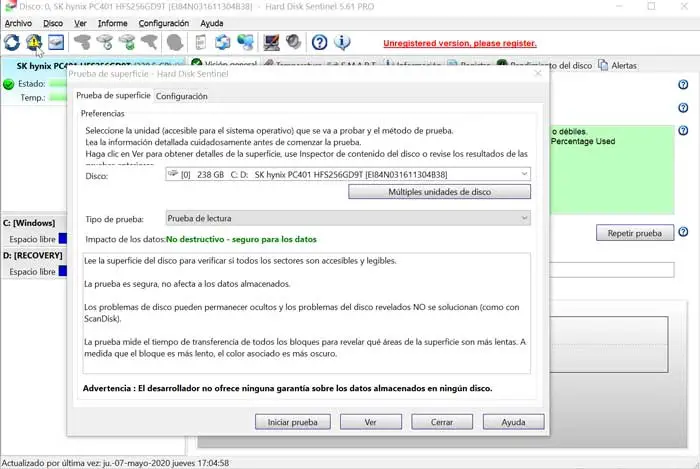Click help icon next to Repetir prueba
Image resolution: width=700 pixels, height=469 pixels.
(x=683, y=232)
